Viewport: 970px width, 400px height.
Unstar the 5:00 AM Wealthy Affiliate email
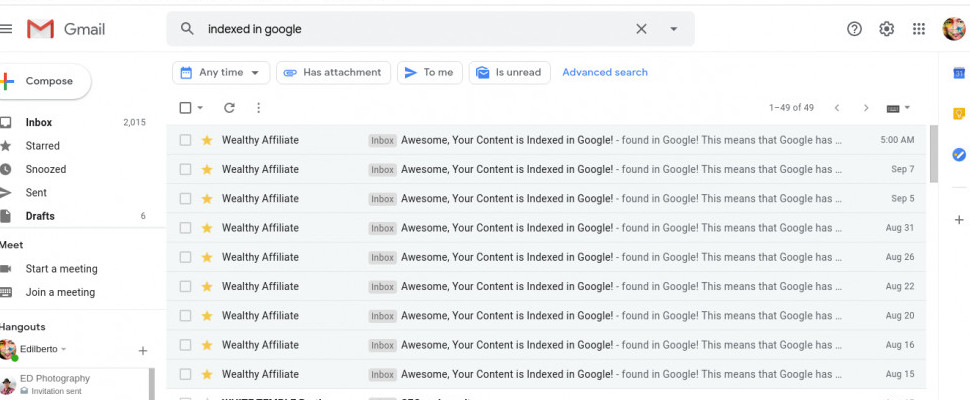pyautogui.click(x=207, y=140)
